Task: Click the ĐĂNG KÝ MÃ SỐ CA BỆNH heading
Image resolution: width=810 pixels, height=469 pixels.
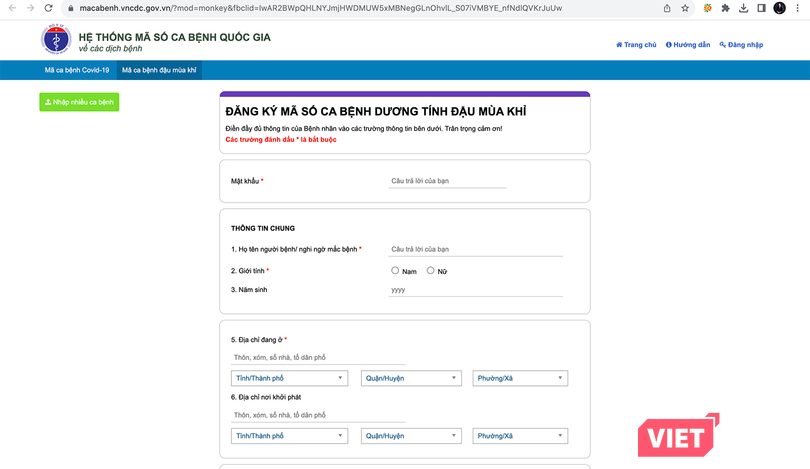Action: pos(376,112)
